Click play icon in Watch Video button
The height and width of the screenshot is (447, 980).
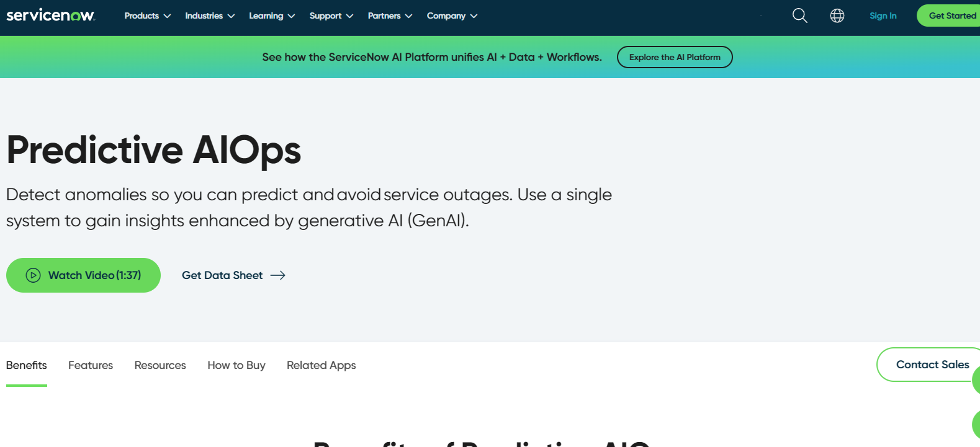tap(33, 275)
